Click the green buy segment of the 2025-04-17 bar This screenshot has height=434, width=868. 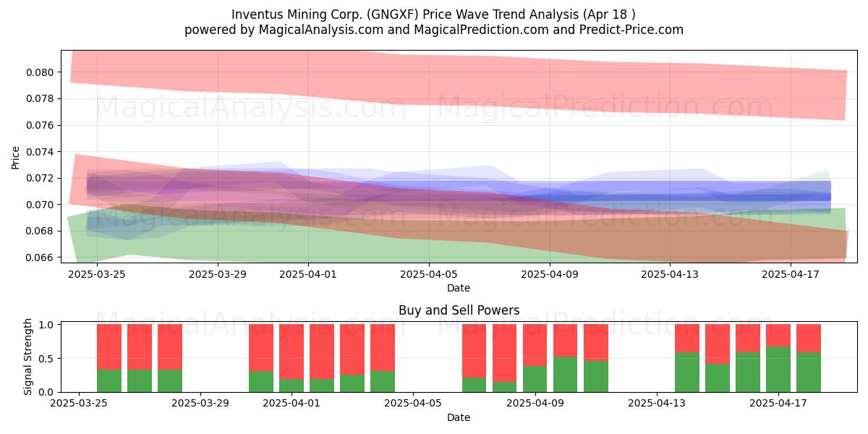pyautogui.click(x=778, y=370)
